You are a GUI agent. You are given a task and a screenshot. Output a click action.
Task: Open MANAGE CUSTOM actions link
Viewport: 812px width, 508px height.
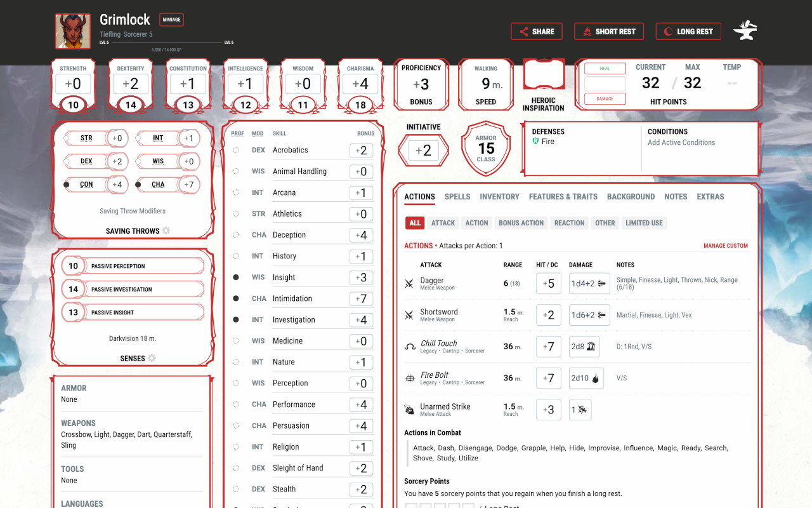click(x=726, y=245)
